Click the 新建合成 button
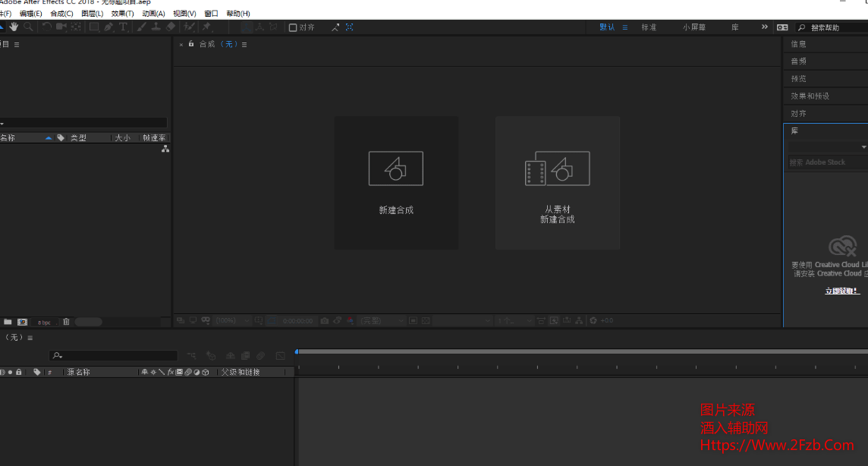The image size is (868, 466). [396, 183]
